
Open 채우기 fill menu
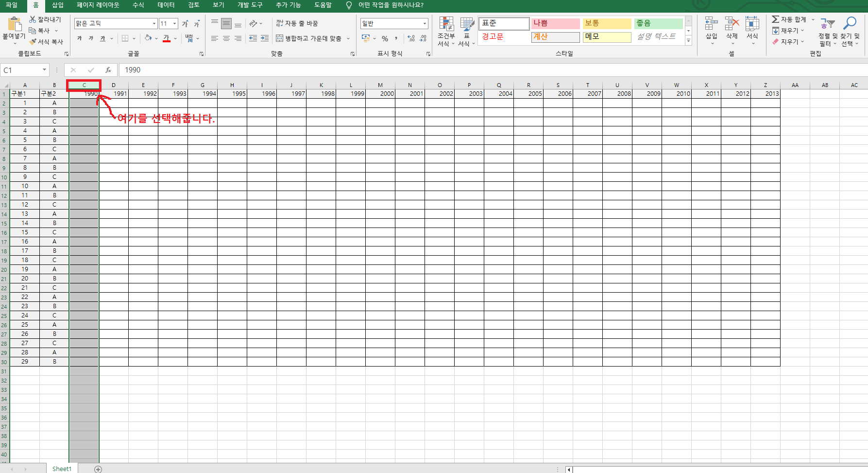[785, 31]
